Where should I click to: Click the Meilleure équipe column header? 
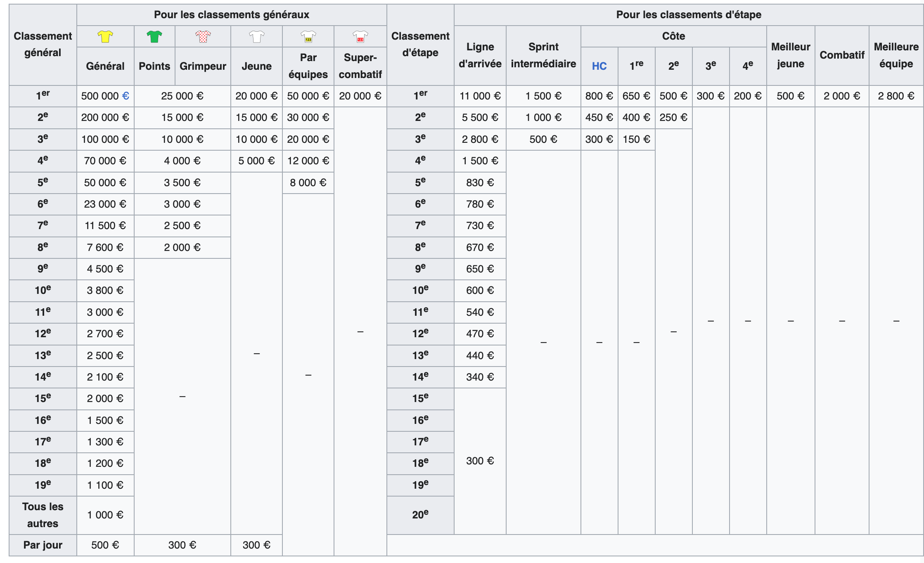click(896, 55)
